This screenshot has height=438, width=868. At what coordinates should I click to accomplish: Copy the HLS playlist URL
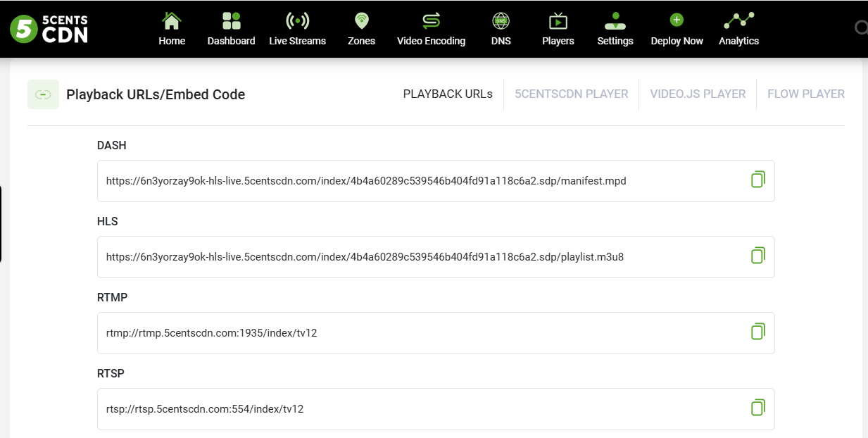[757, 256]
